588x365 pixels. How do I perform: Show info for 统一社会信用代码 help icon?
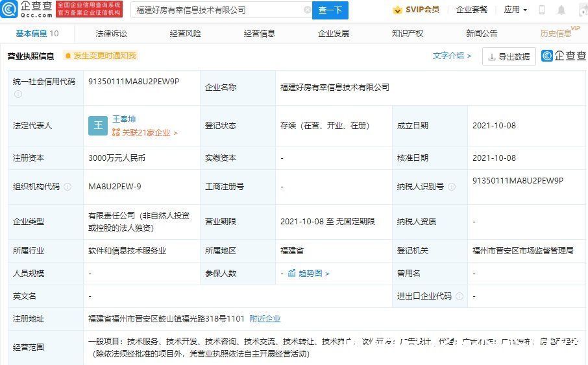point(18,94)
